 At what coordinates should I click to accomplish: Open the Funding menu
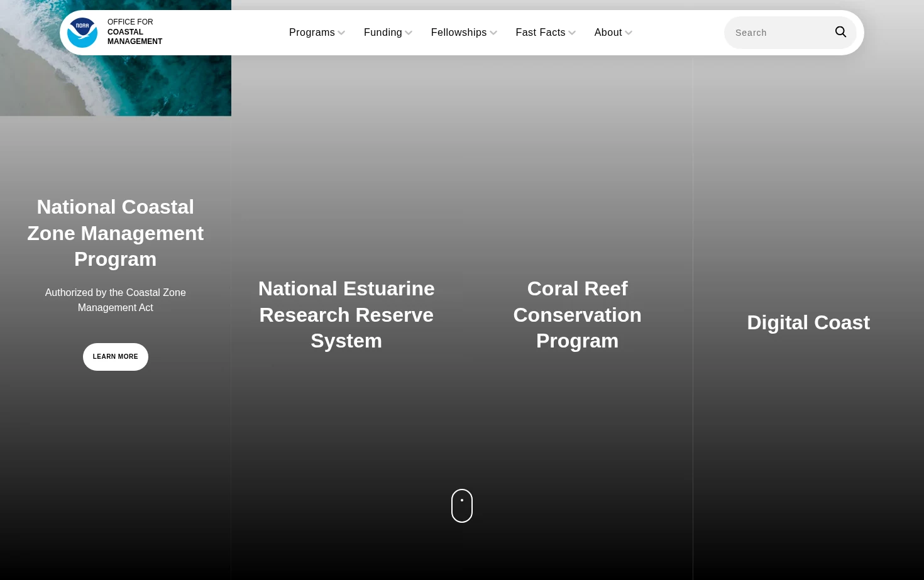388,33
